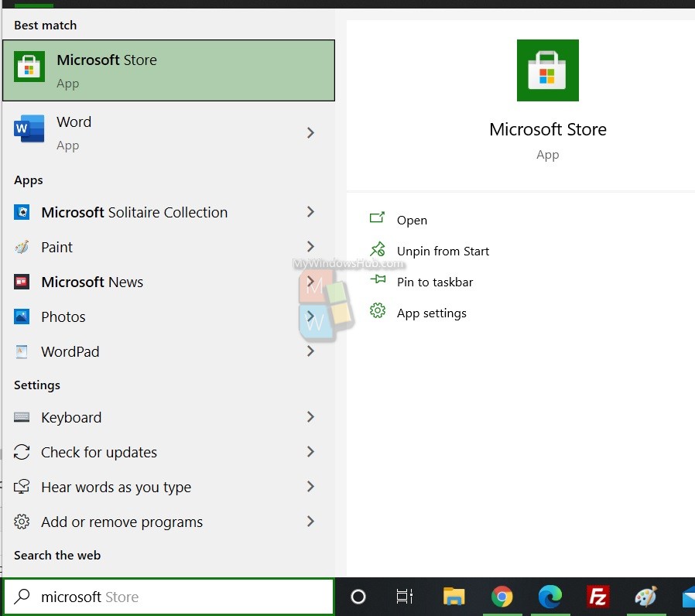Click the Unpin from Start pin icon
Image resolution: width=695 pixels, height=616 pixels.
click(378, 249)
